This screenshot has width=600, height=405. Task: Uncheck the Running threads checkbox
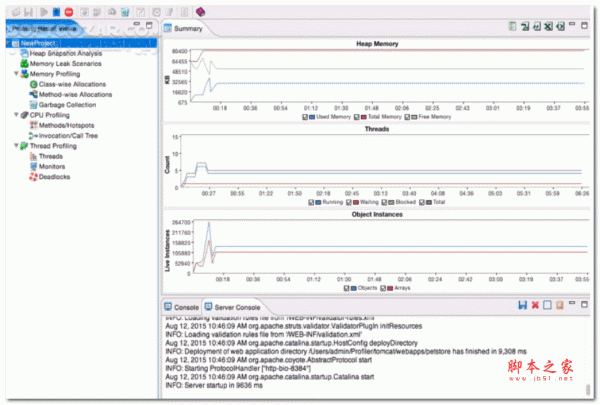click(x=311, y=202)
